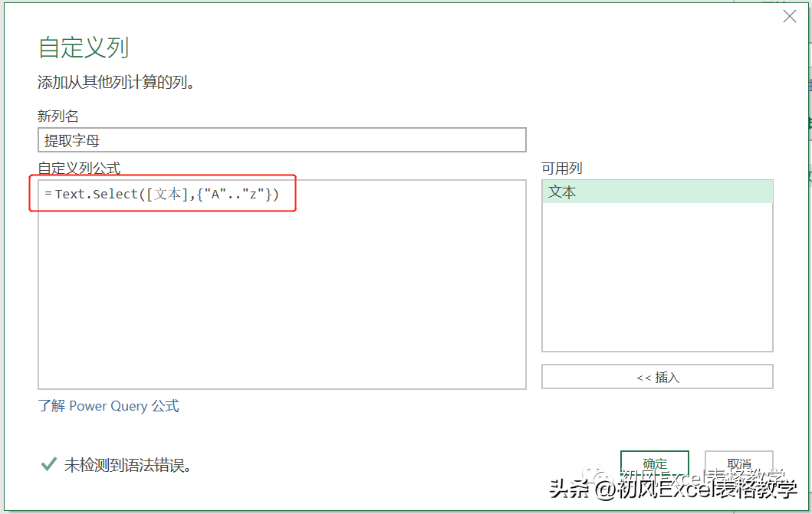Click empty area of the formula editor box

[x=281, y=300]
